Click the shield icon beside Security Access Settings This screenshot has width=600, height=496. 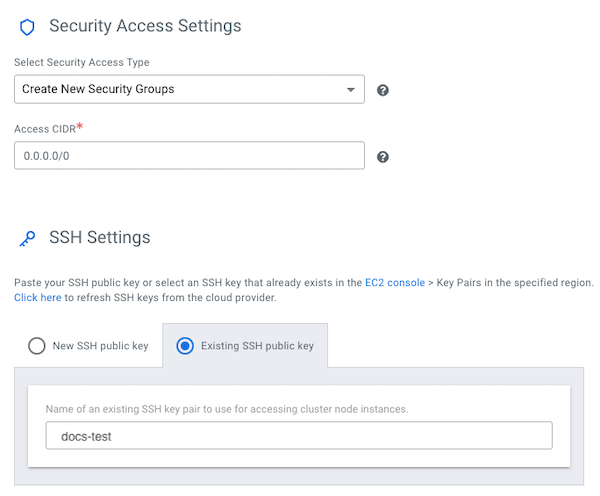(27, 27)
